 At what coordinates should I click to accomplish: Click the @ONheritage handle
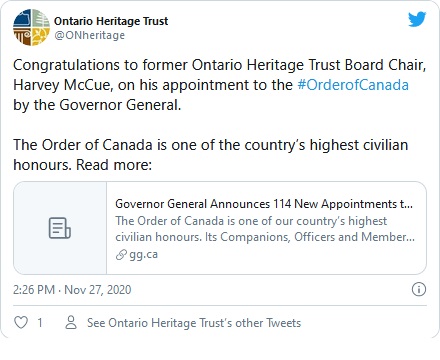[x=89, y=35]
